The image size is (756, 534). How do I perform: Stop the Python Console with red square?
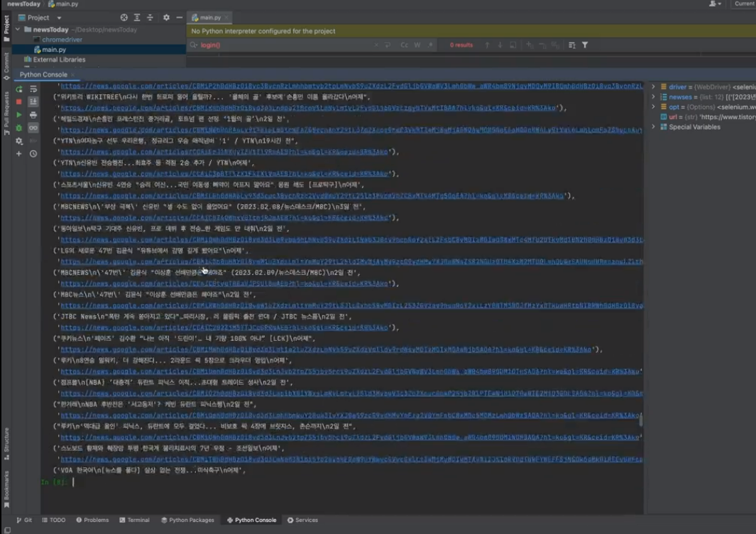tap(18, 102)
